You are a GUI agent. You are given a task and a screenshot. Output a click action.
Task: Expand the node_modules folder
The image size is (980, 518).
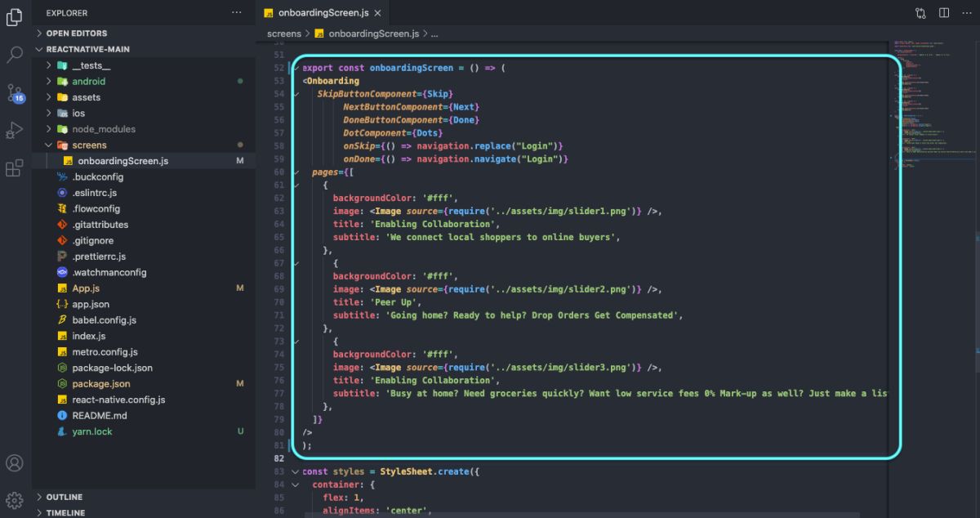click(144, 129)
